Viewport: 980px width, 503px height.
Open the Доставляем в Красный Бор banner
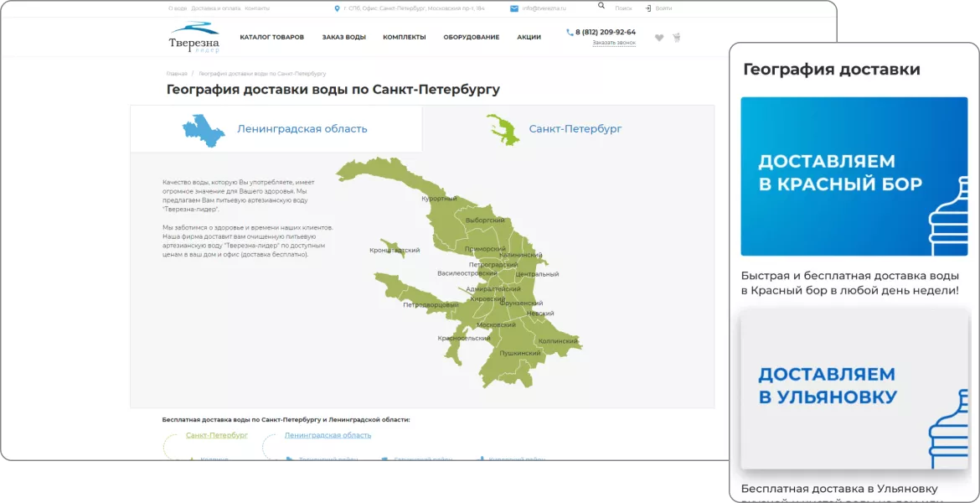854,176
